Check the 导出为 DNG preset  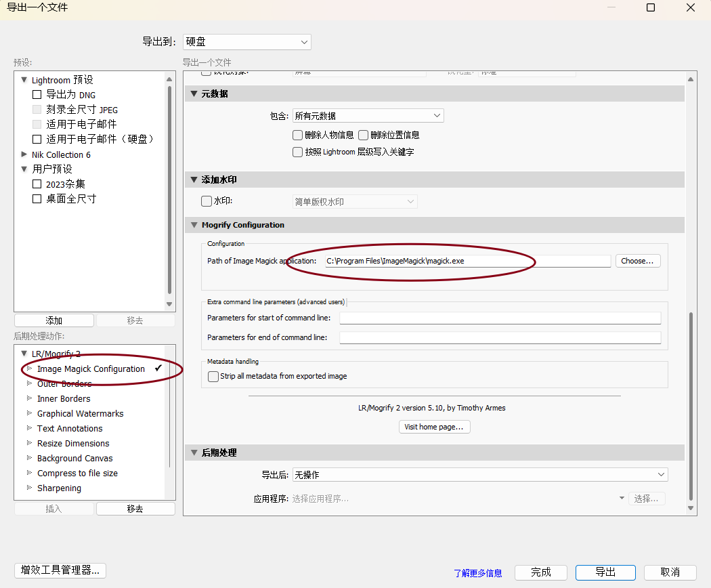pos(36,95)
